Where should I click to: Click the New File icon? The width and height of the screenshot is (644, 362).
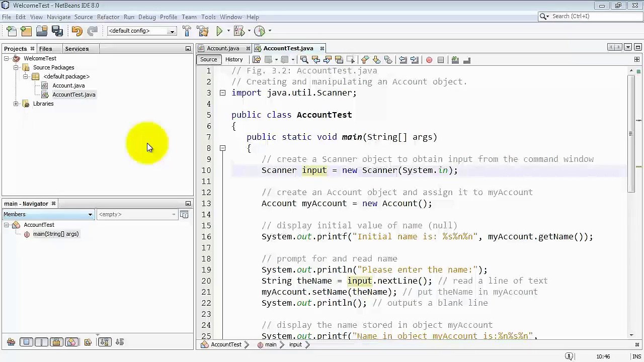(x=11, y=31)
